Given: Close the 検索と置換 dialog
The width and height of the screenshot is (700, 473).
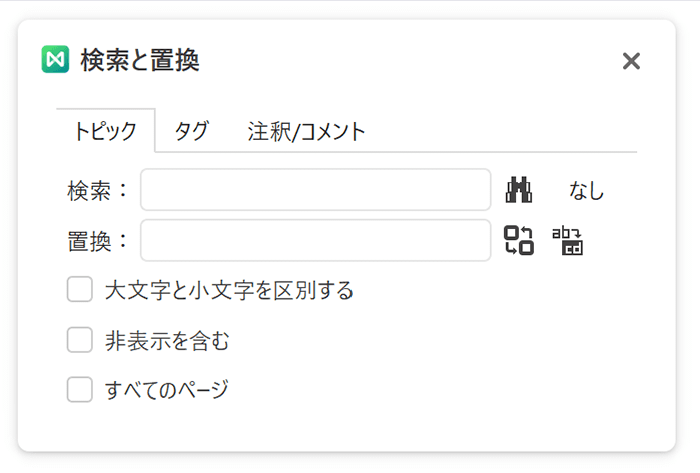Looking at the screenshot, I should pyautogui.click(x=631, y=61).
